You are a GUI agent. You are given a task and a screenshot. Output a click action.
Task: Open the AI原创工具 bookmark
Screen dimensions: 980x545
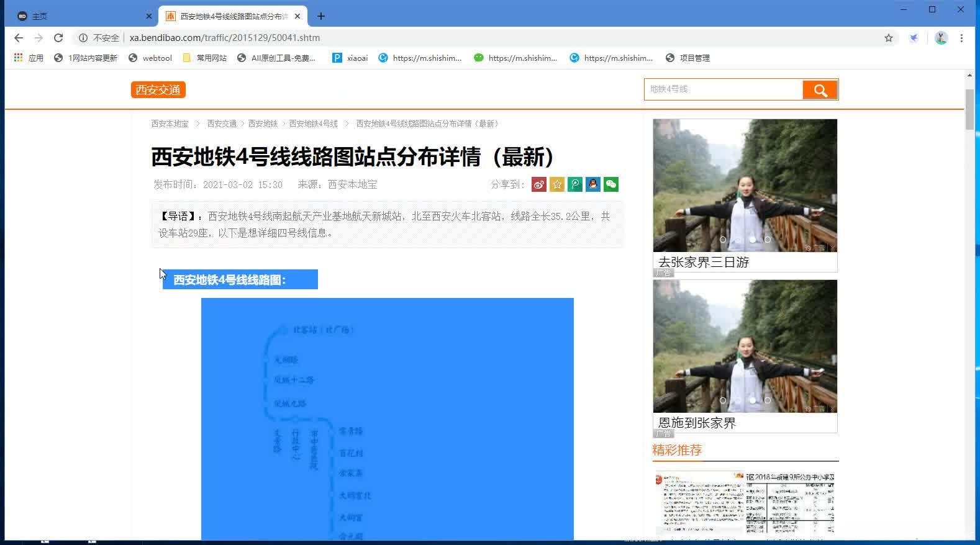276,58
